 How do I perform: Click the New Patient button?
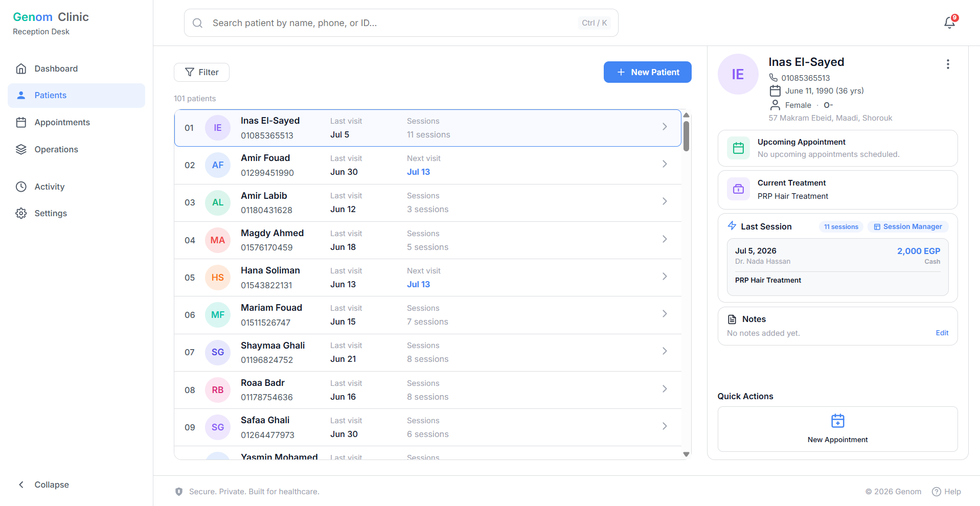pyautogui.click(x=648, y=72)
